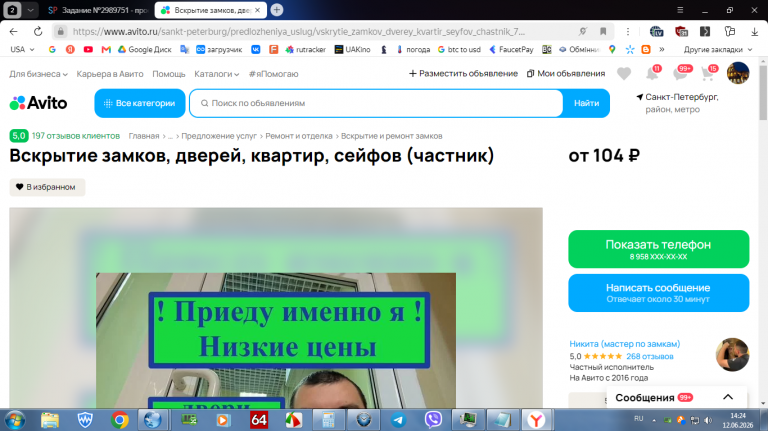Show hidden system tray icons
This screenshot has height=431, width=768.
[653, 420]
